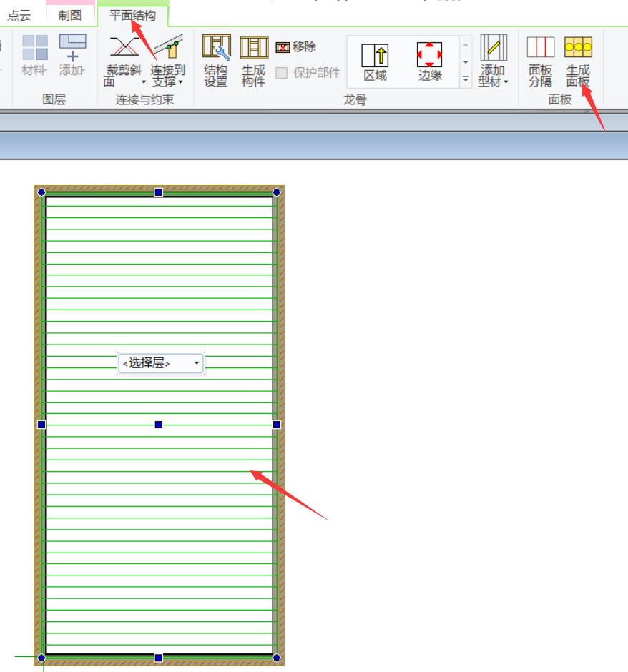Expand the 龙骨 gallery list

coord(466,79)
